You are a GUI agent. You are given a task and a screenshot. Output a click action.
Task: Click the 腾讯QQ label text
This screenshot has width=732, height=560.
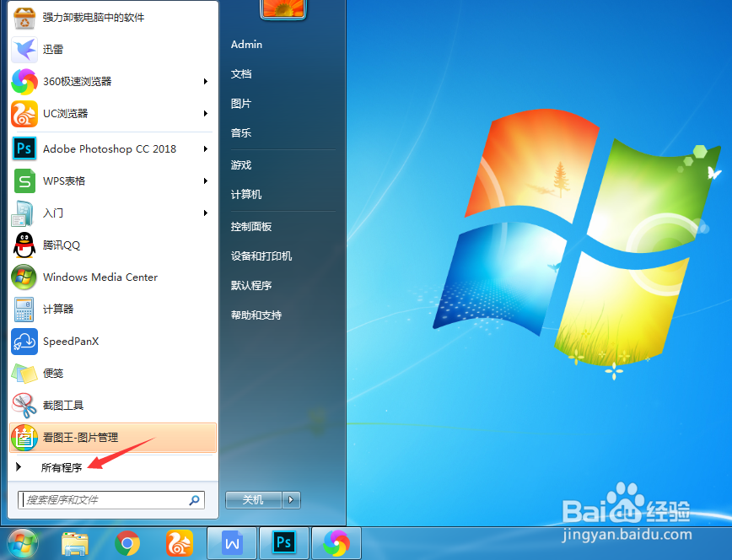point(62,245)
